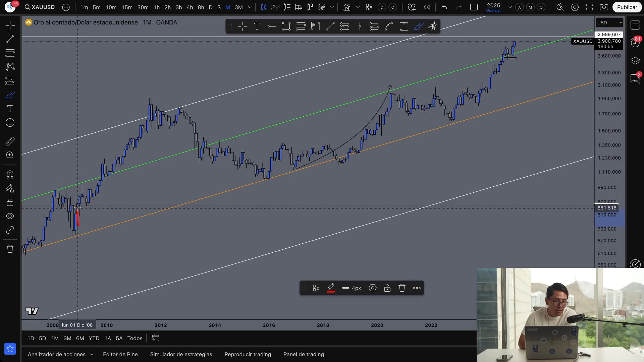Toggle hide all drawings eye icon

[10, 216]
